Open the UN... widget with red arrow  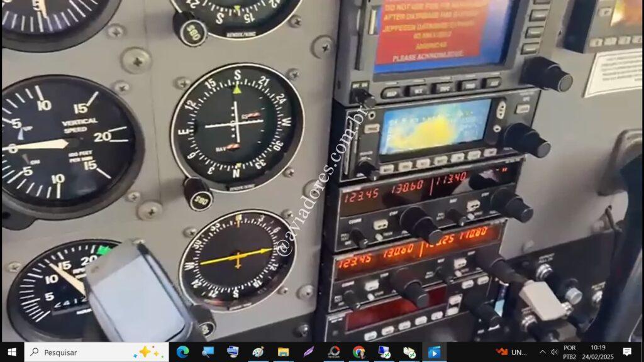511,352
